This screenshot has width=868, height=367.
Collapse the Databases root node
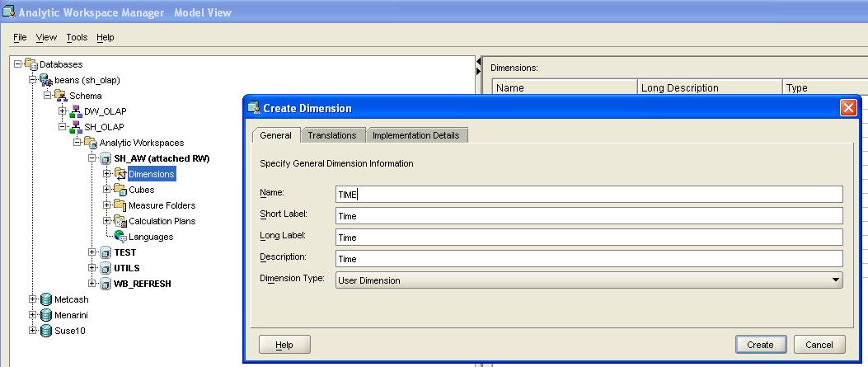tap(17, 64)
